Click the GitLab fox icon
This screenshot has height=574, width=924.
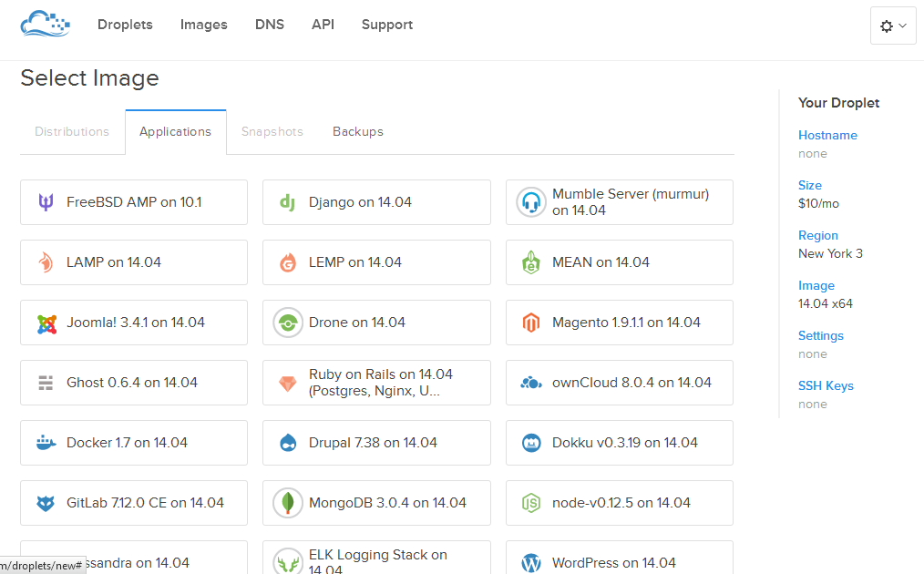(46, 503)
